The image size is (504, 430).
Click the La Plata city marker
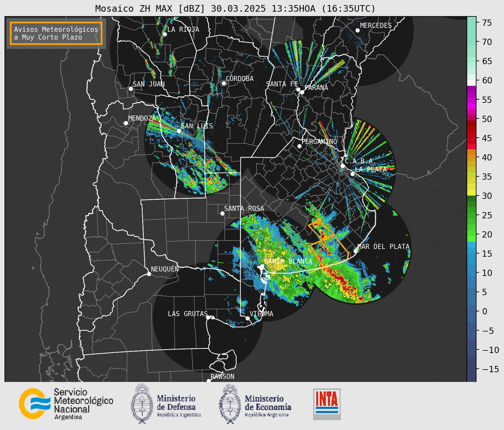[x=353, y=174]
